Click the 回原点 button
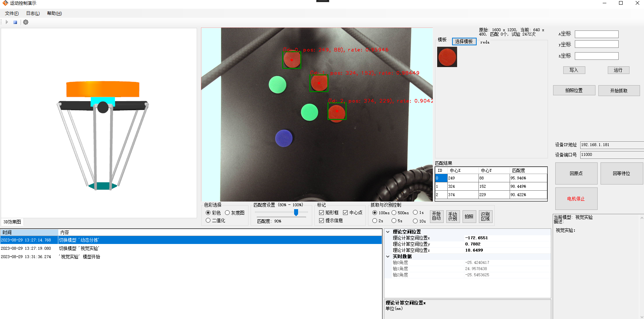The image size is (644, 319). click(576, 173)
